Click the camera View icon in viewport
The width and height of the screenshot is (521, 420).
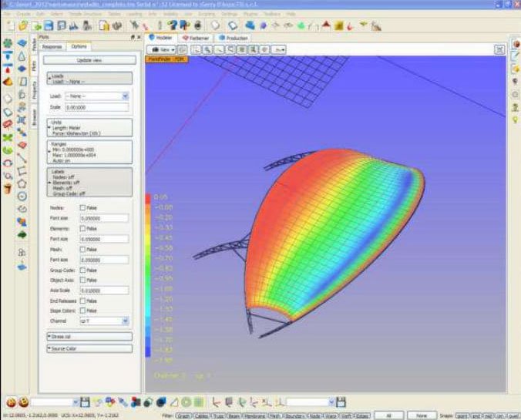(157, 49)
